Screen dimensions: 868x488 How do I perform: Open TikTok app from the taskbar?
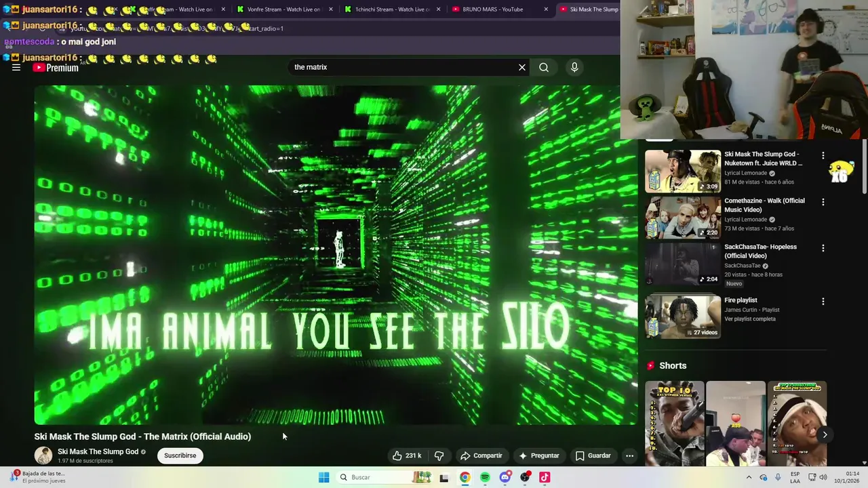tap(545, 477)
